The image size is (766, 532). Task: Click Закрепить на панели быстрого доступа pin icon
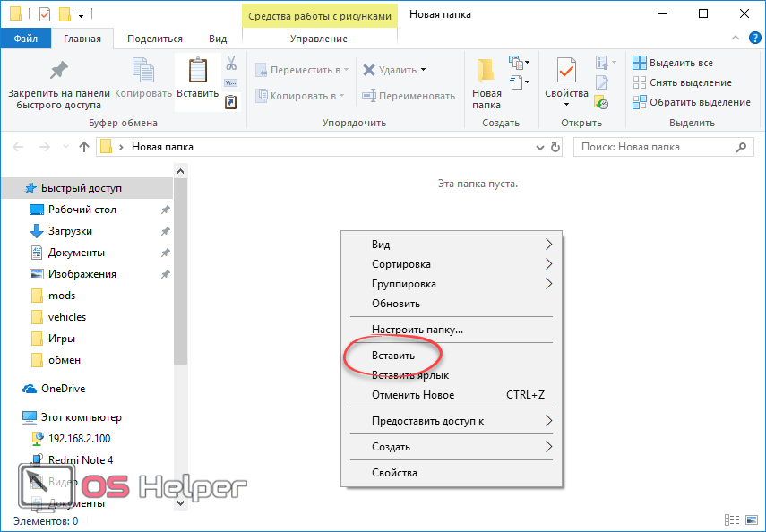[x=58, y=72]
